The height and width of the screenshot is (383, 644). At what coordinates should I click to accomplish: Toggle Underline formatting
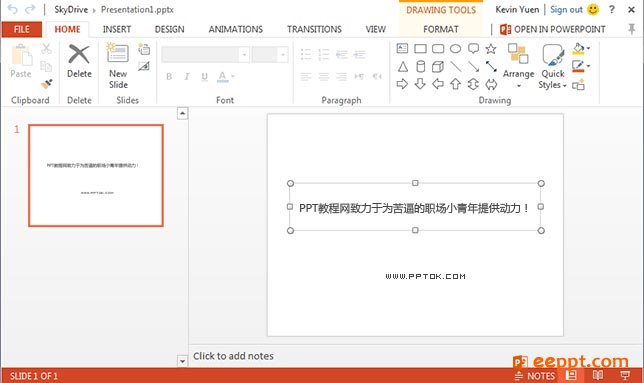click(x=205, y=77)
